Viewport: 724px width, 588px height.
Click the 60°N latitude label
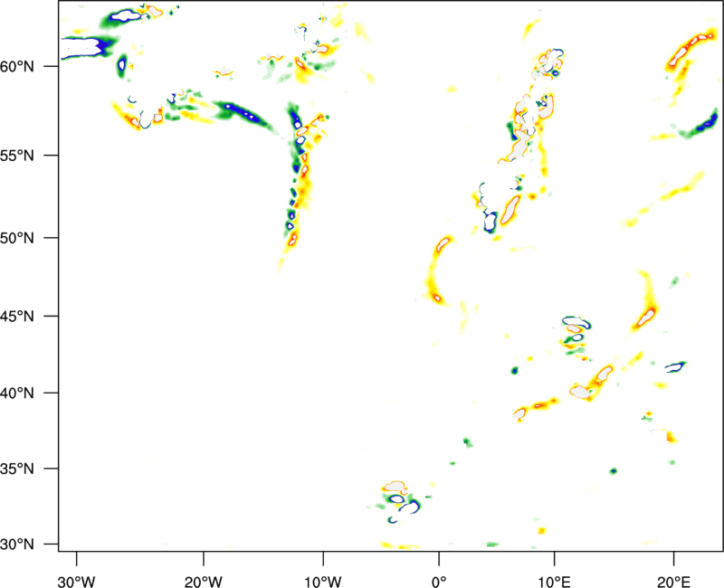pos(17,66)
